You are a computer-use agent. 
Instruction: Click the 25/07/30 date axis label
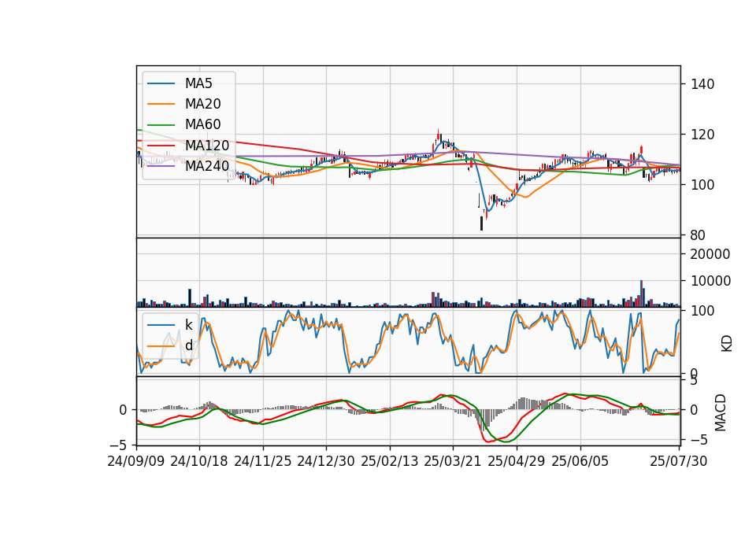[679, 461]
